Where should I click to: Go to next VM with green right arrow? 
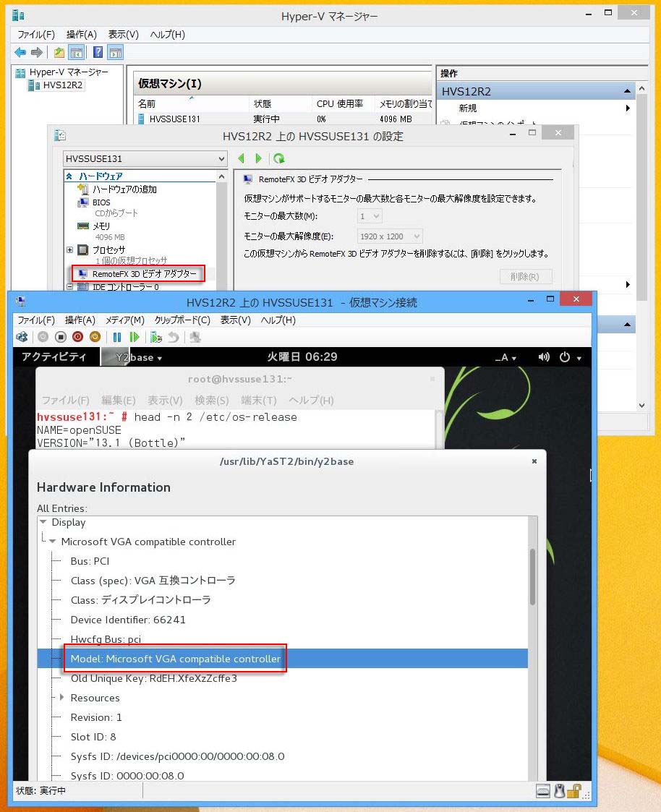pyautogui.click(x=258, y=158)
